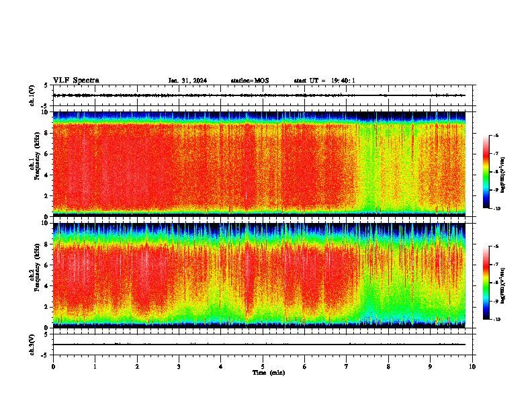Click time axis tick label "9"

pos(430,367)
